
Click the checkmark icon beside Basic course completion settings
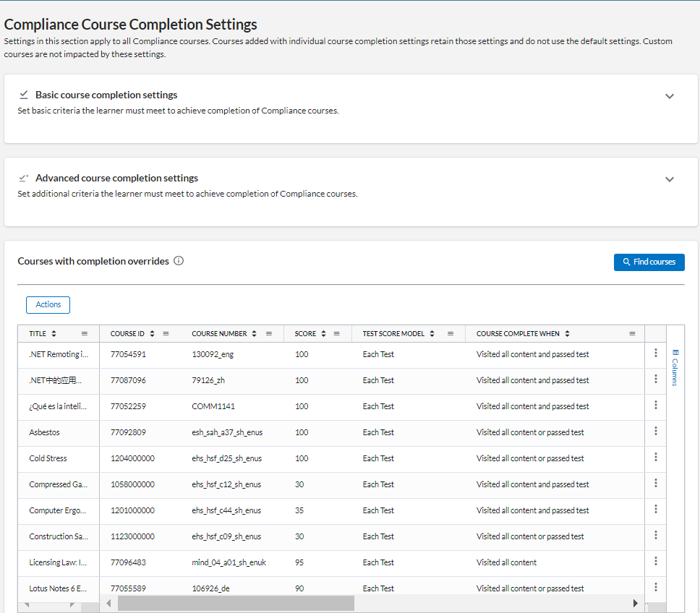click(24, 94)
